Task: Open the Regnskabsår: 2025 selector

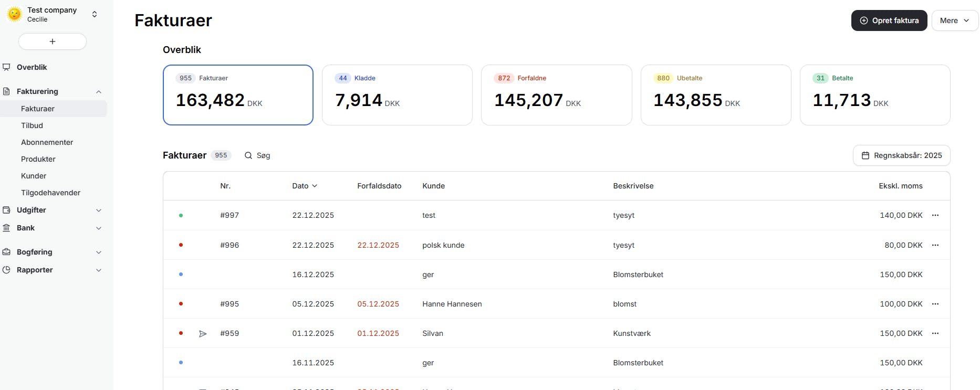Action: click(x=901, y=155)
